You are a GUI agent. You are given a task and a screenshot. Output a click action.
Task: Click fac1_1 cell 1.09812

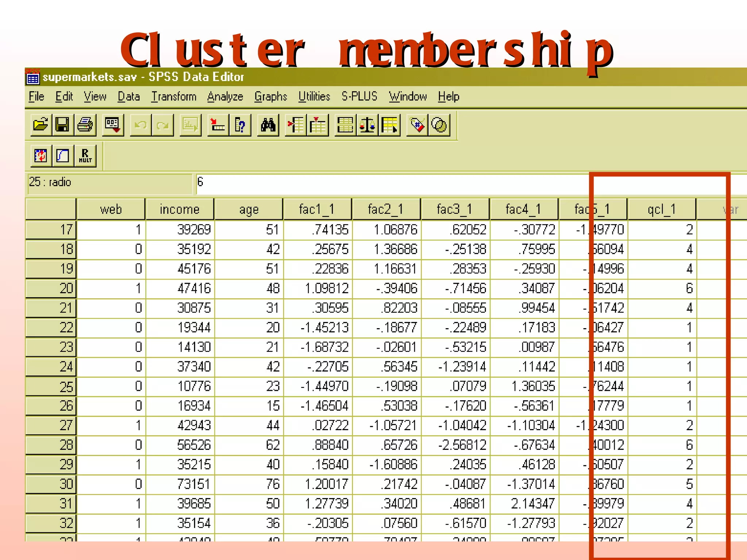click(317, 289)
